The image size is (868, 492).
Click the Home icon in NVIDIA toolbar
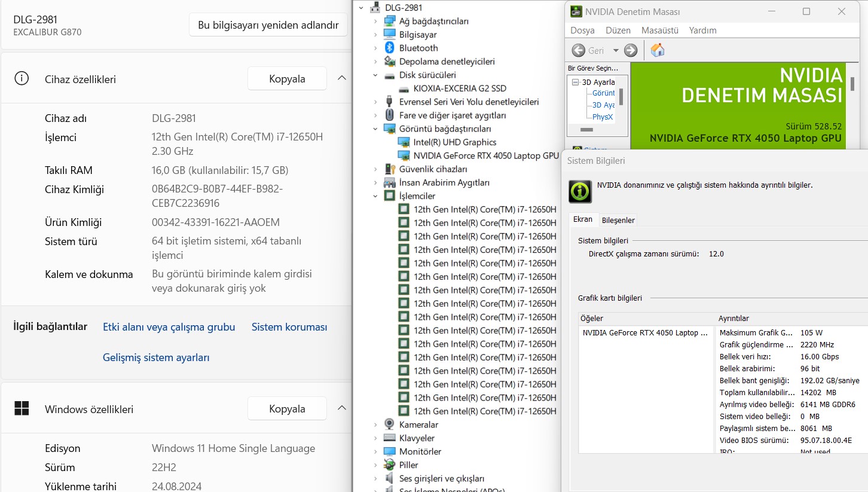tap(658, 50)
